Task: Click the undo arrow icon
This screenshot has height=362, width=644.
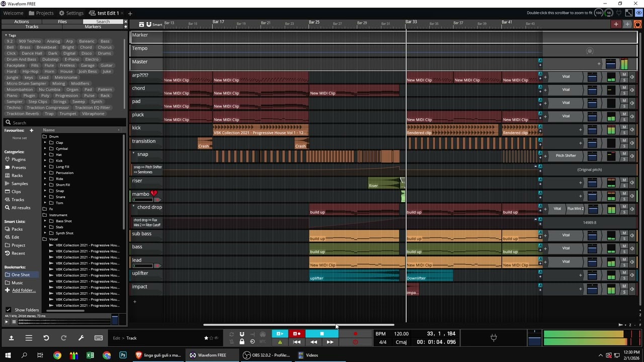Action: click(x=46, y=338)
